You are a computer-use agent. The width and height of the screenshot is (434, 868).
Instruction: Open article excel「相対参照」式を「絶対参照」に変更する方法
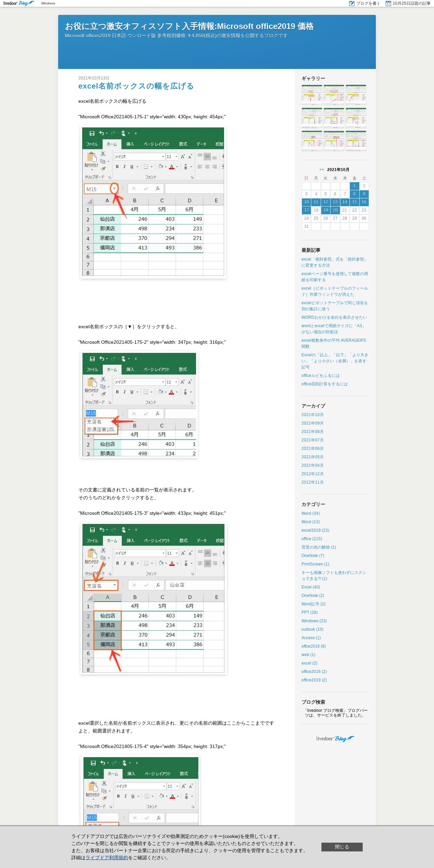pyautogui.click(x=335, y=262)
